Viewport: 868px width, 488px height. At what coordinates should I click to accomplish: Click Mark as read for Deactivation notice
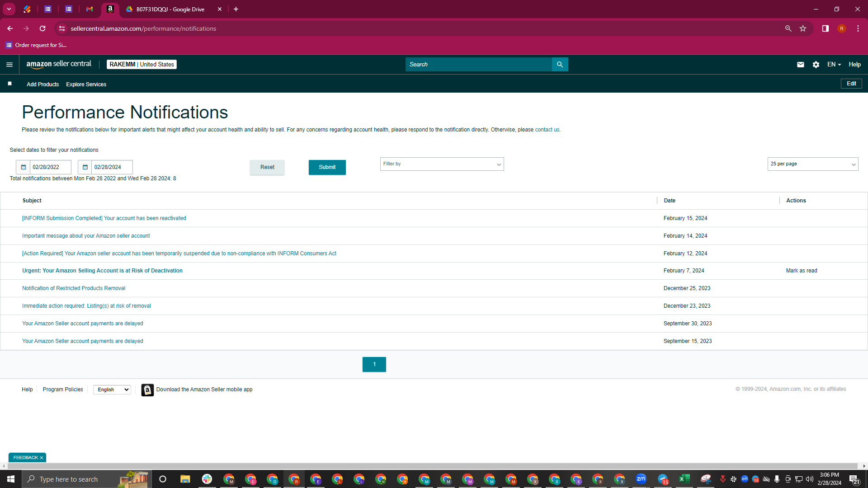[802, 271]
